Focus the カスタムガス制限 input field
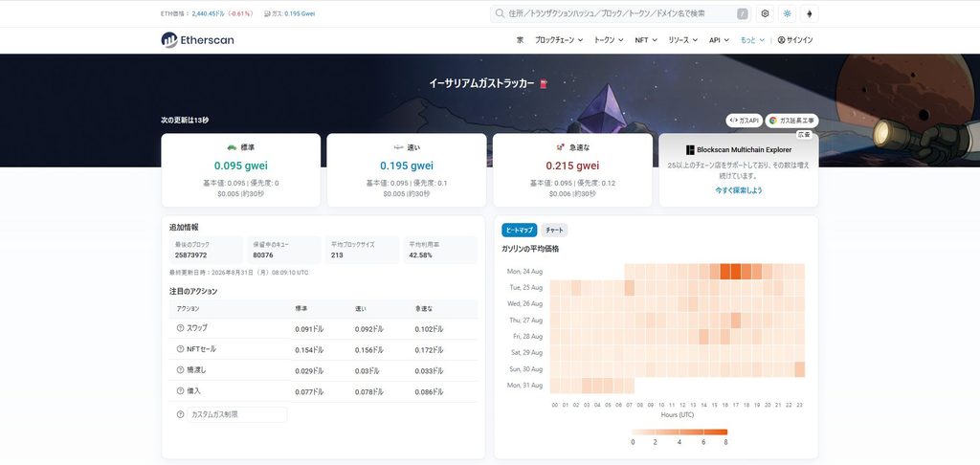The height and width of the screenshot is (465, 980). pos(237,414)
